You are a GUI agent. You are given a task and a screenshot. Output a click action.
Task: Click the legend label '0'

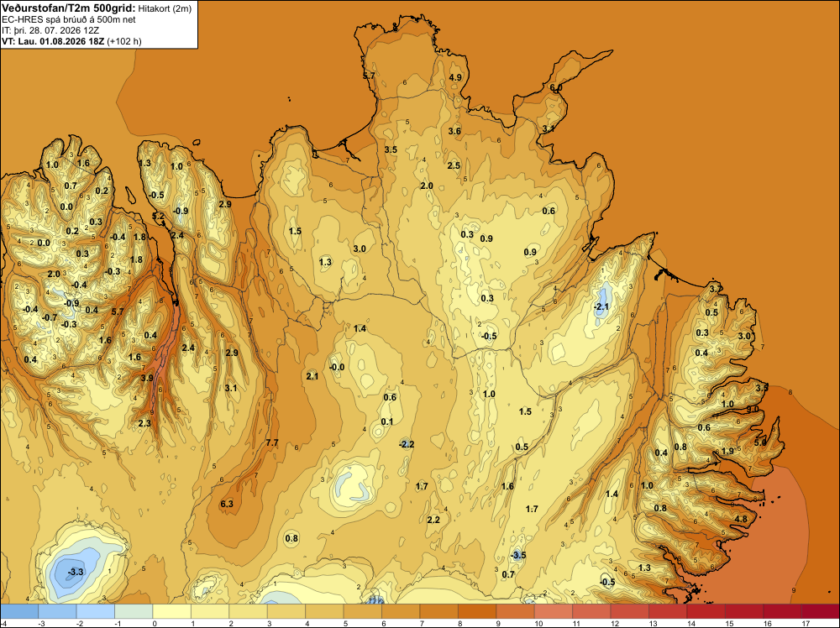tap(155, 623)
